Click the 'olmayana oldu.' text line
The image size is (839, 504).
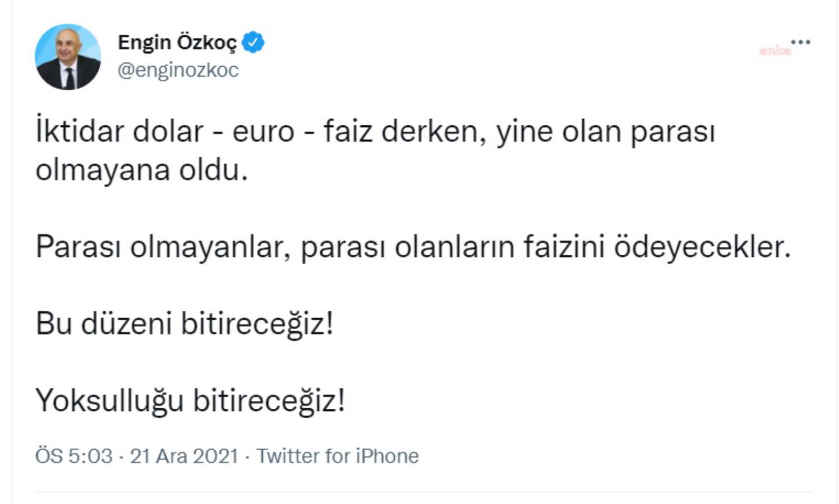(142, 170)
